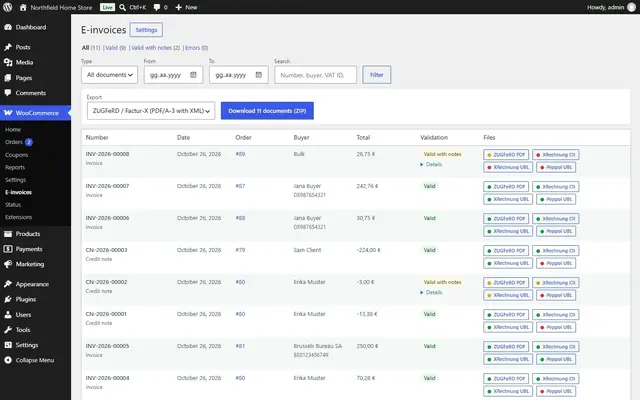Click the To date input field
The image size is (640, 400).
point(238,75)
